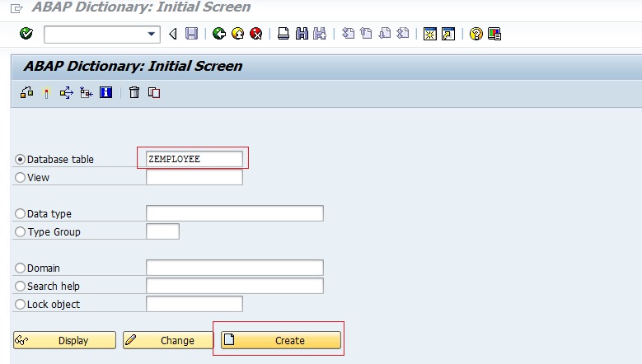Viewport: 642px width, 364px height.
Task: Click the Copy object icon
Action: [154, 93]
